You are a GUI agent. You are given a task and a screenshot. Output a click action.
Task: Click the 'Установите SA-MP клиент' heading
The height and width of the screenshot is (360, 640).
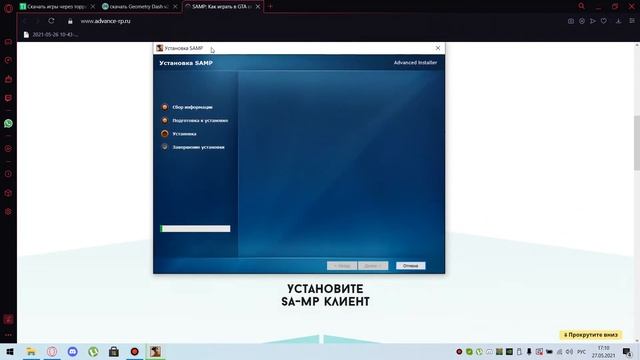point(325,295)
